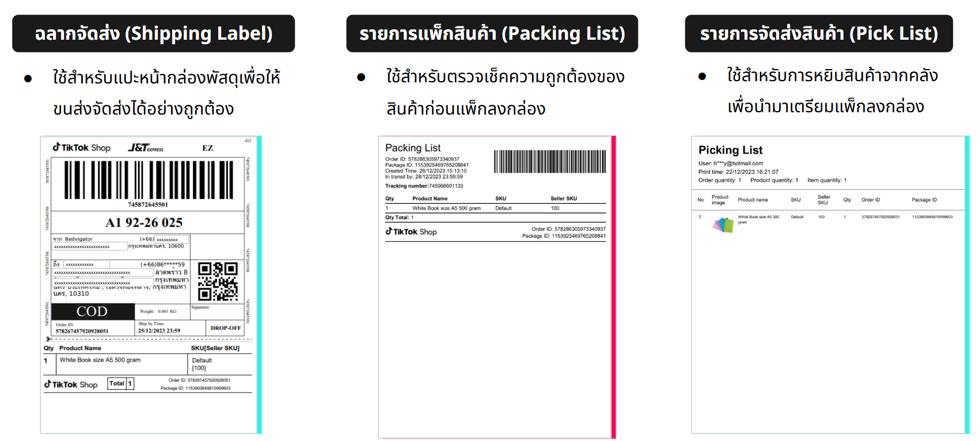Select the Packing List header
The width and height of the screenshot is (980, 441).
(492, 33)
